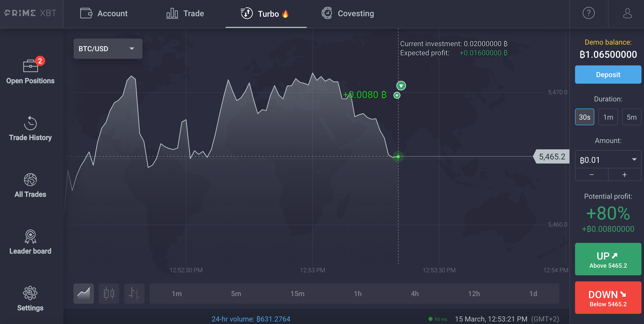Viewport: 644px width, 324px height.
Task: Open the Open Positions briefcase icon
Action: [x=30, y=66]
